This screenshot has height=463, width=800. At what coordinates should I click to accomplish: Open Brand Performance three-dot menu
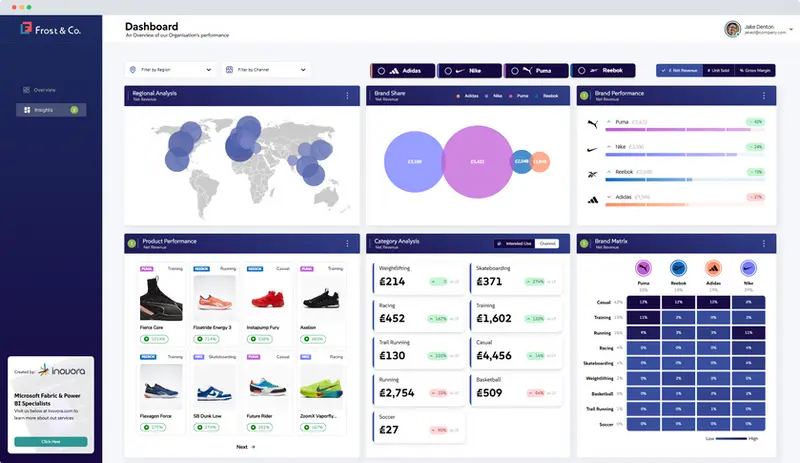(x=764, y=95)
